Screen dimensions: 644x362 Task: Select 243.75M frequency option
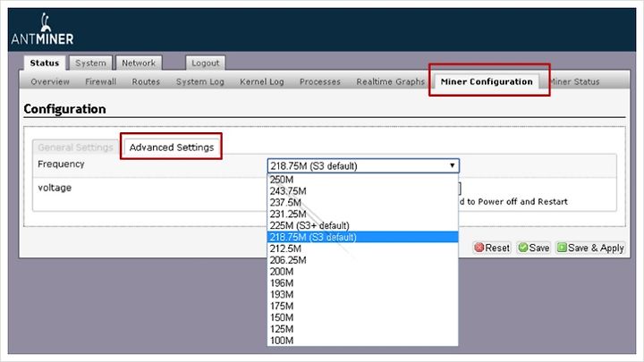tap(362, 191)
